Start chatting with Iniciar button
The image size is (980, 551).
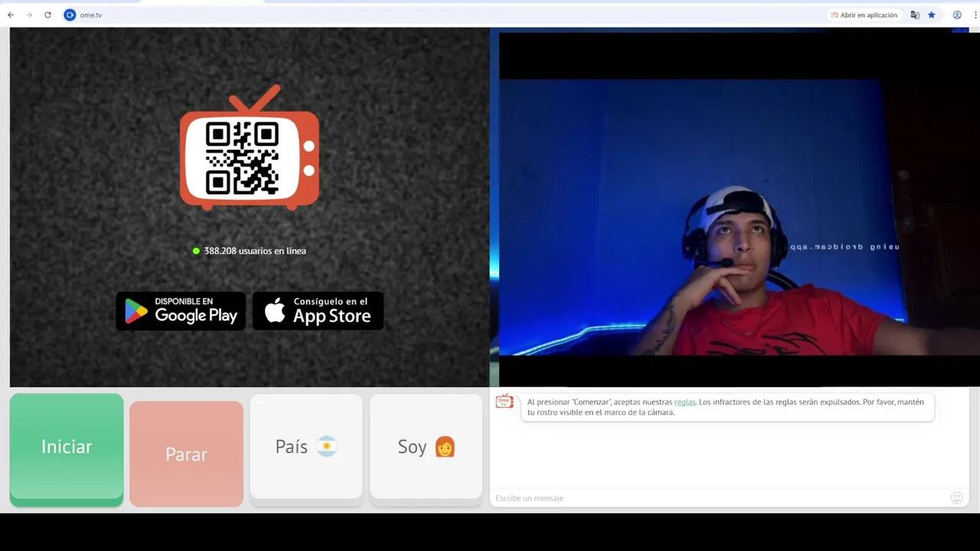[x=67, y=449]
